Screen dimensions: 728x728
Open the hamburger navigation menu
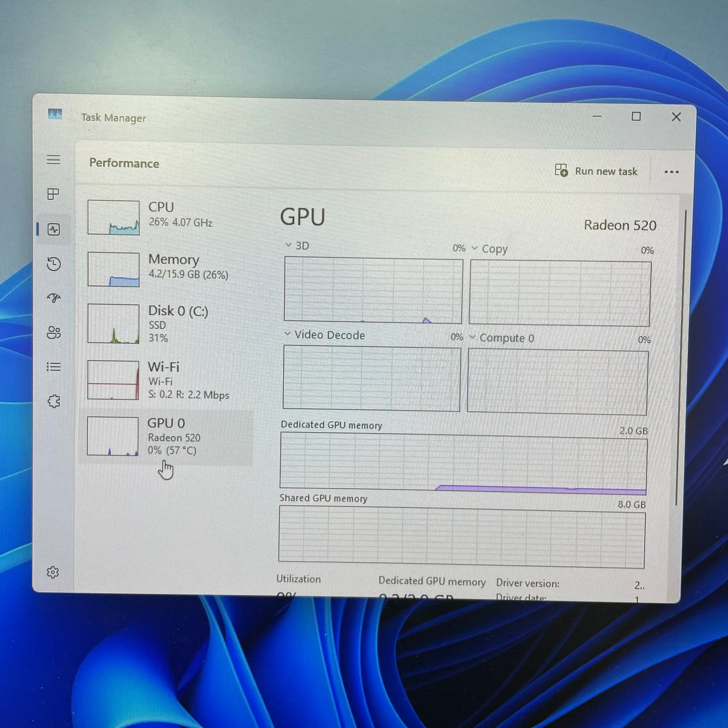pos(53,160)
